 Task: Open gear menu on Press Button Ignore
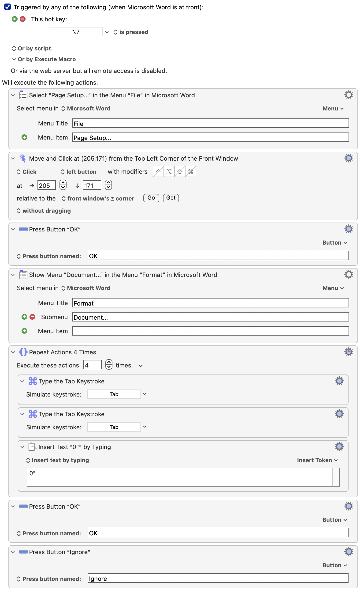tap(348, 552)
